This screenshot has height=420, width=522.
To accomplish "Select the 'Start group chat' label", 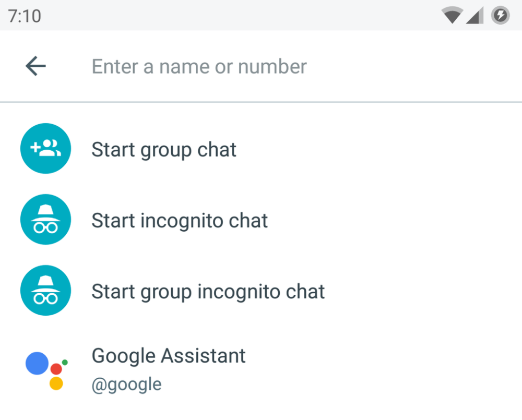I will pyautogui.click(x=164, y=150).
